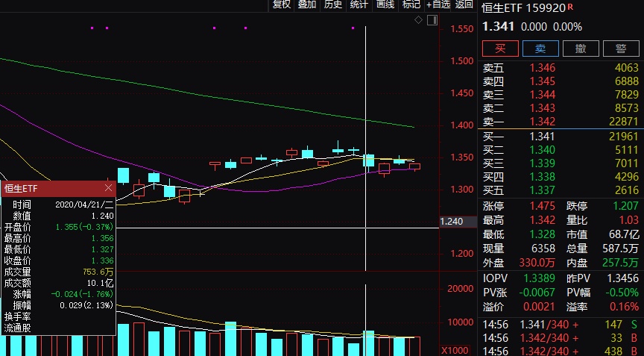Click the leftmost magenta info marker
The image size is (644, 356).
[92, 28]
